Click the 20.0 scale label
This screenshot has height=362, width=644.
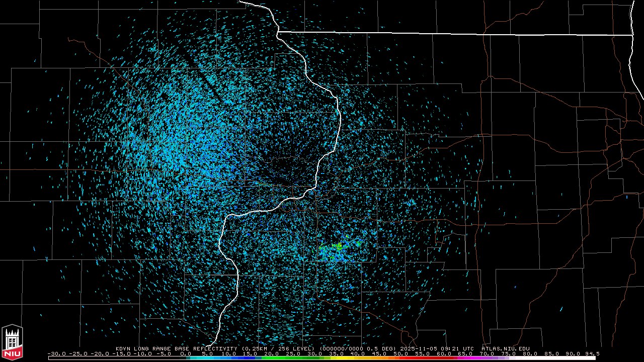pos(272,353)
